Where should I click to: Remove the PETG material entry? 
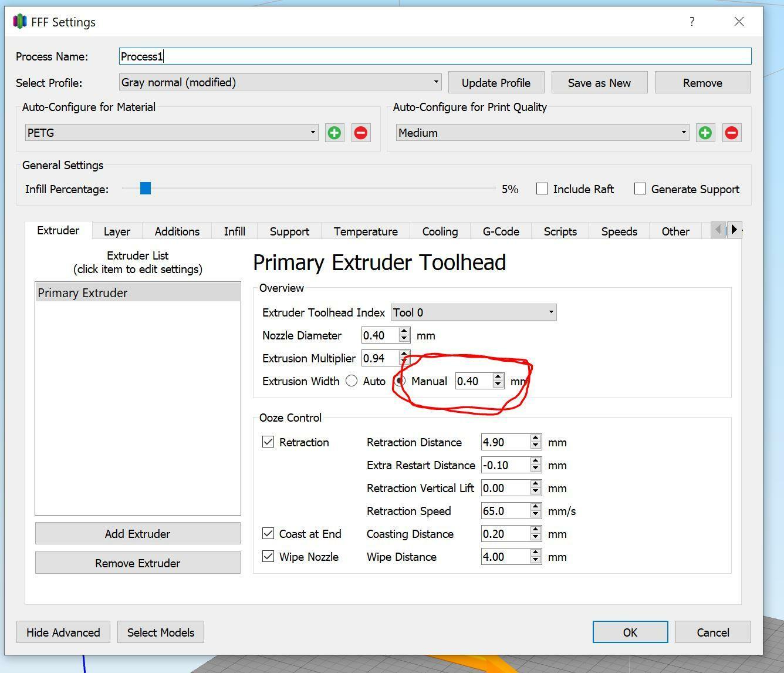pyautogui.click(x=361, y=133)
